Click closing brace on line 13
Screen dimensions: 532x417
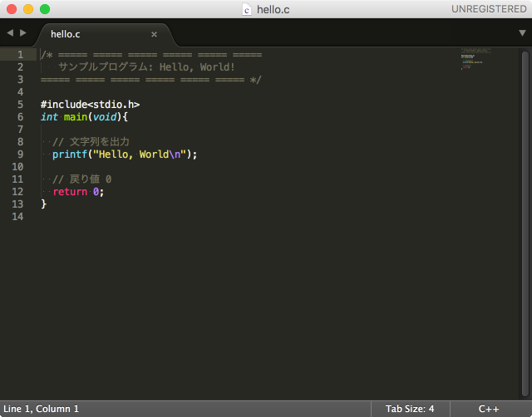[x=43, y=204]
